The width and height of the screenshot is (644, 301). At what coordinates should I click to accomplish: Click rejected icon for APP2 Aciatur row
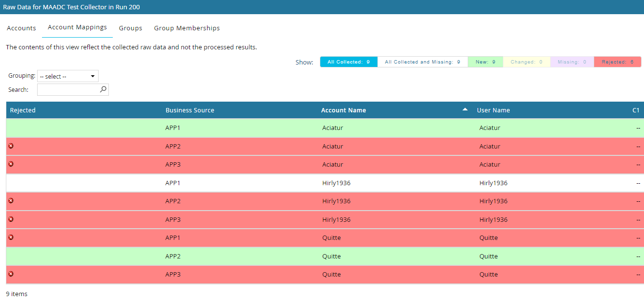(x=11, y=146)
